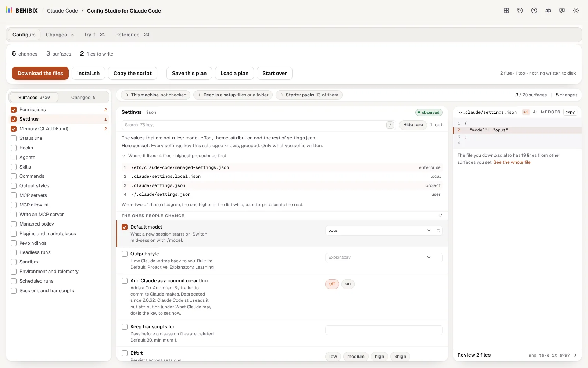Click Copy the script
588x368 pixels.
click(133, 73)
